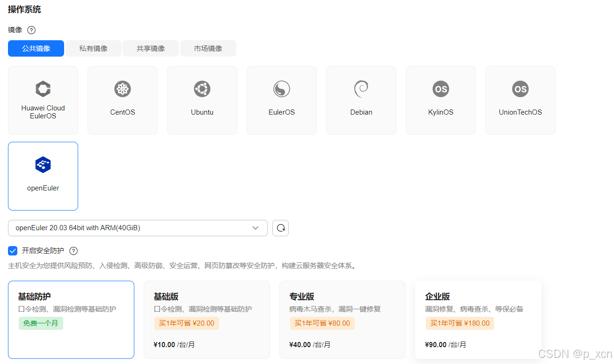The width and height of the screenshot is (614, 364).
Task: Pick the Ubuntu logo icon
Action: click(202, 89)
